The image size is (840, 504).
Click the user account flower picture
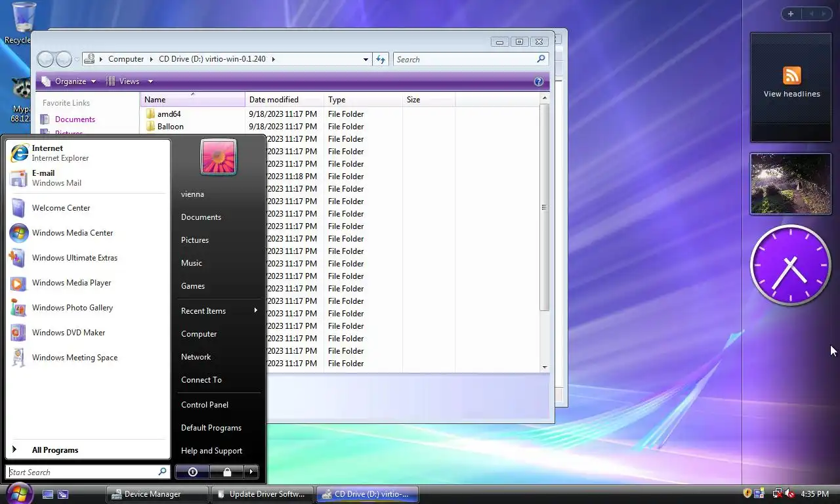pos(219,157)
